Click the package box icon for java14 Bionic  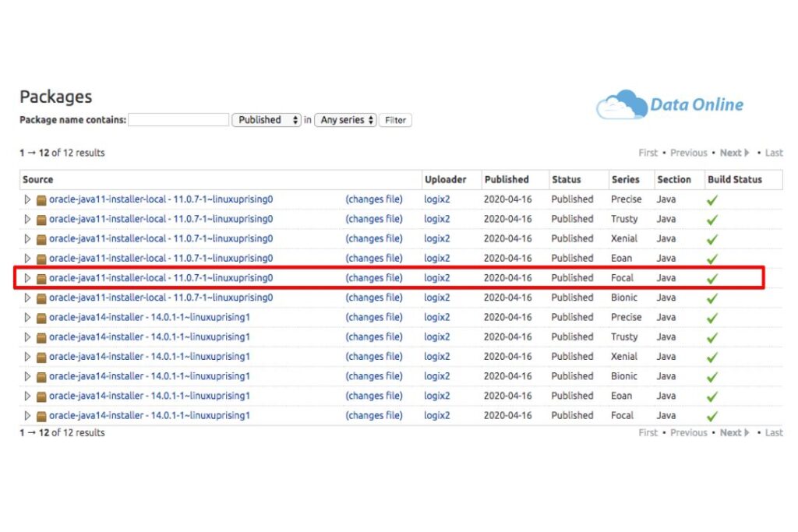tap(41, 377)
